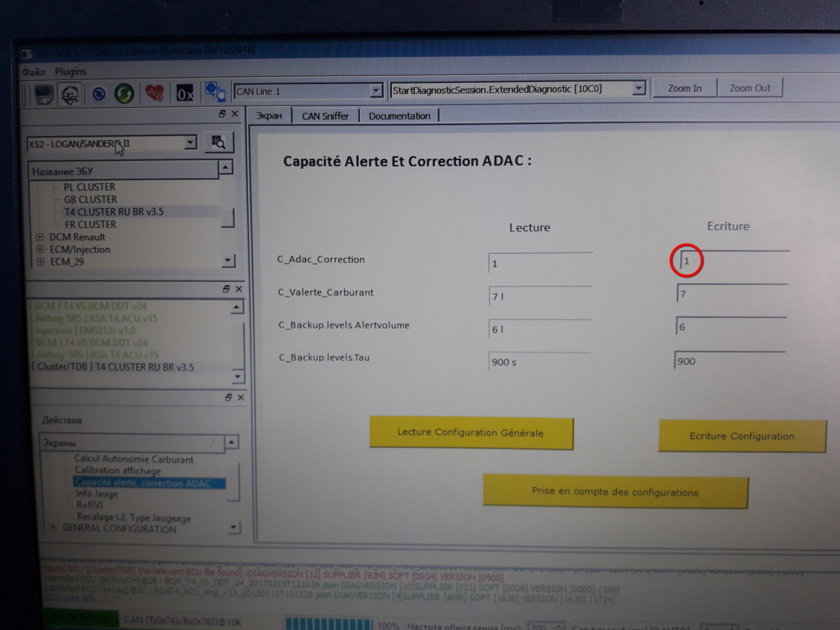Image resolution: width=840 pixels, height=630 pixels.
Task: Float the ECU list panel
Action: (x=222, y=114)
